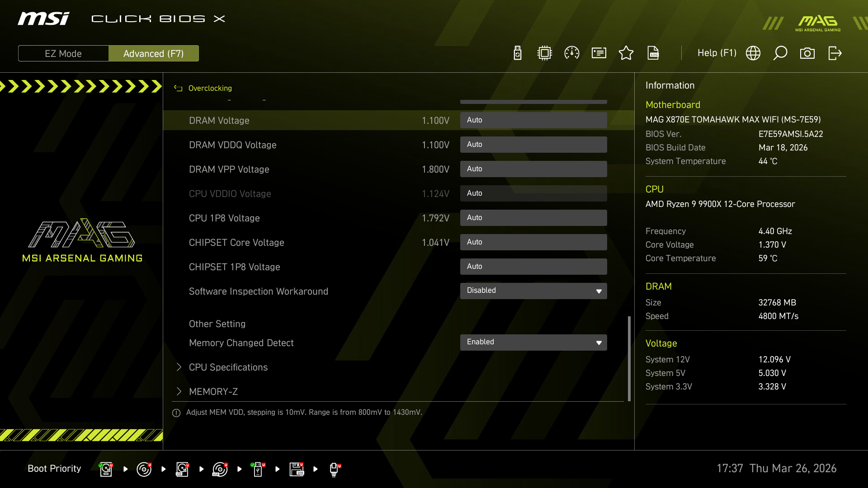The width and height of the screenshot is (868, 488).
Task: Open the favorites star icon
Action: click(x=626, y=53)
